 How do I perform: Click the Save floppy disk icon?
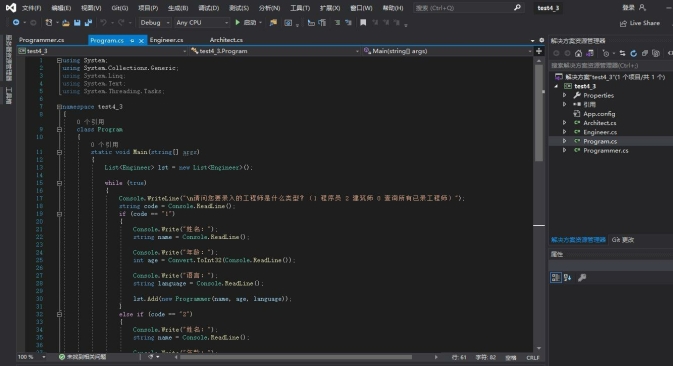(x=77, y=23)
